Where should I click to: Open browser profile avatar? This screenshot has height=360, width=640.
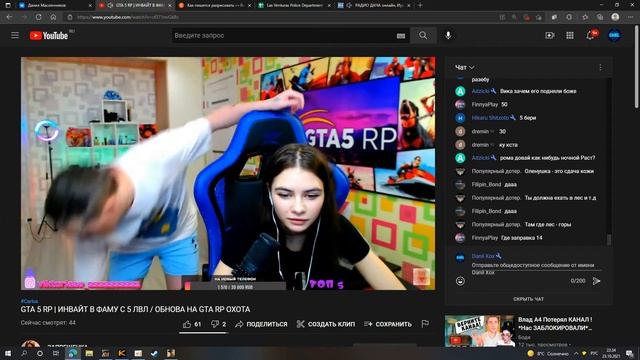pos(615,17)
